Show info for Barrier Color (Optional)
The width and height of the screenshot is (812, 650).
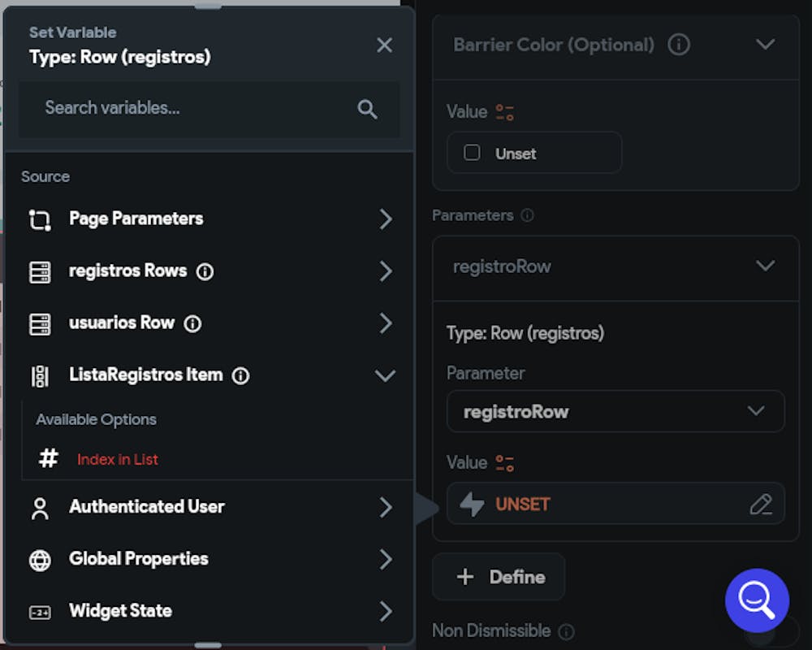[678, 45]
